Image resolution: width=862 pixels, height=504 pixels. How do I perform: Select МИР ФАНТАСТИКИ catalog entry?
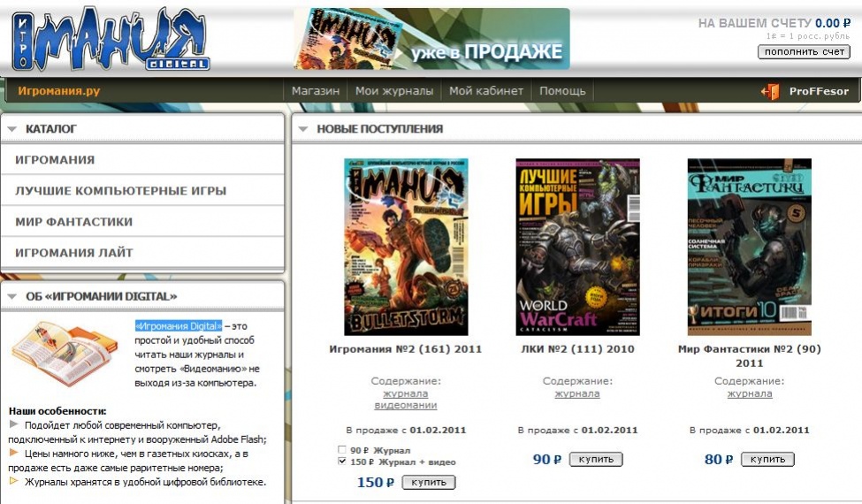click(142, 222)
